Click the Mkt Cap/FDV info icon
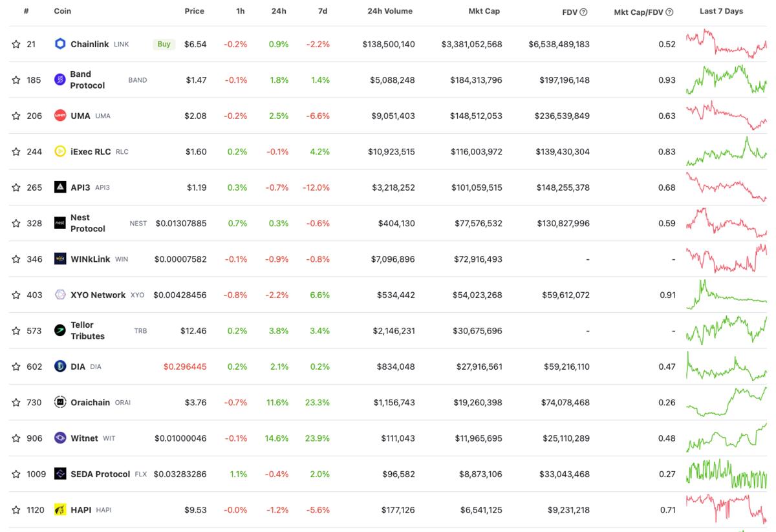Viewport: 776px width, 532px height. pos(669,12)
